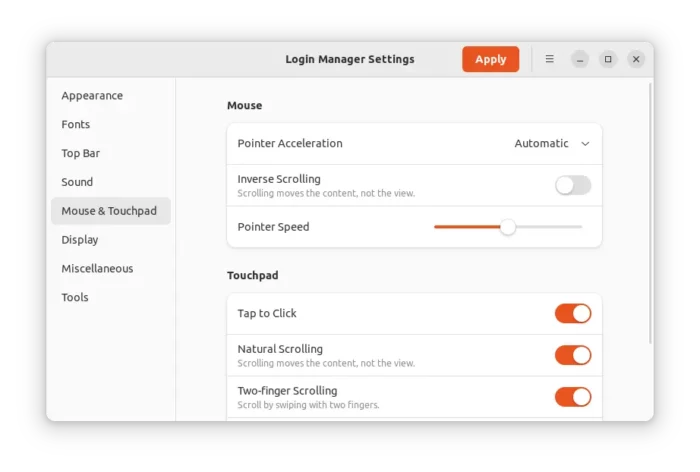Click the Inverse Scrolling label
The width and height of the screenshot is (700, 472).
[279, 179]
